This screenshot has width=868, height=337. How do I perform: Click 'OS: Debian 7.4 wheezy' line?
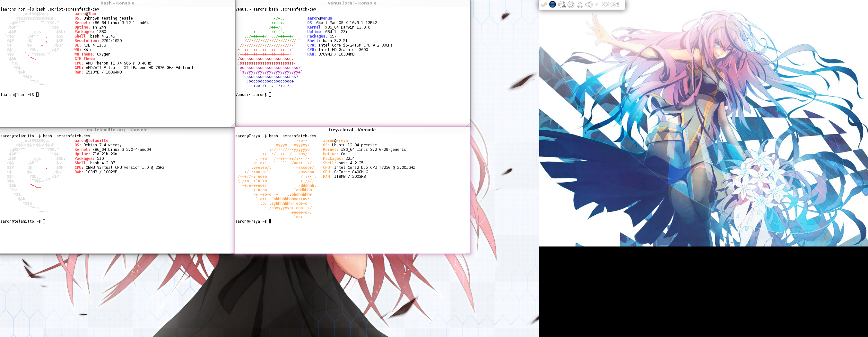click(98, 145)
